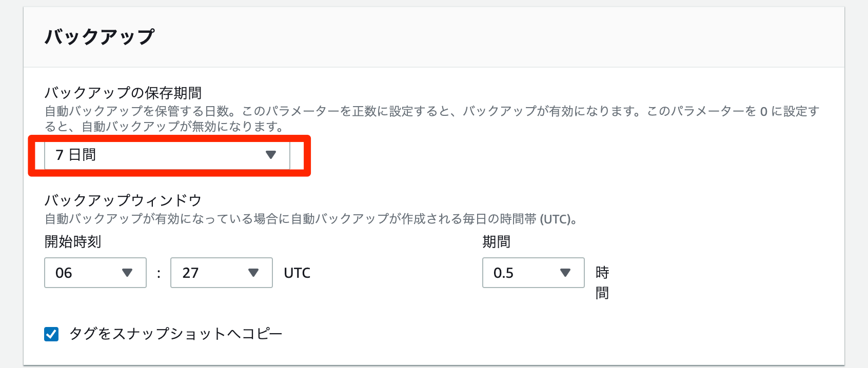Click the arrow on the 7 日間 dropdown

point(271,155)
